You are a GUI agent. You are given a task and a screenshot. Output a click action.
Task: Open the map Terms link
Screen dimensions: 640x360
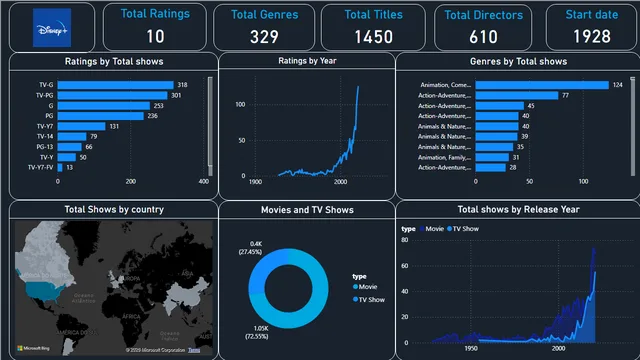point(194,350)
